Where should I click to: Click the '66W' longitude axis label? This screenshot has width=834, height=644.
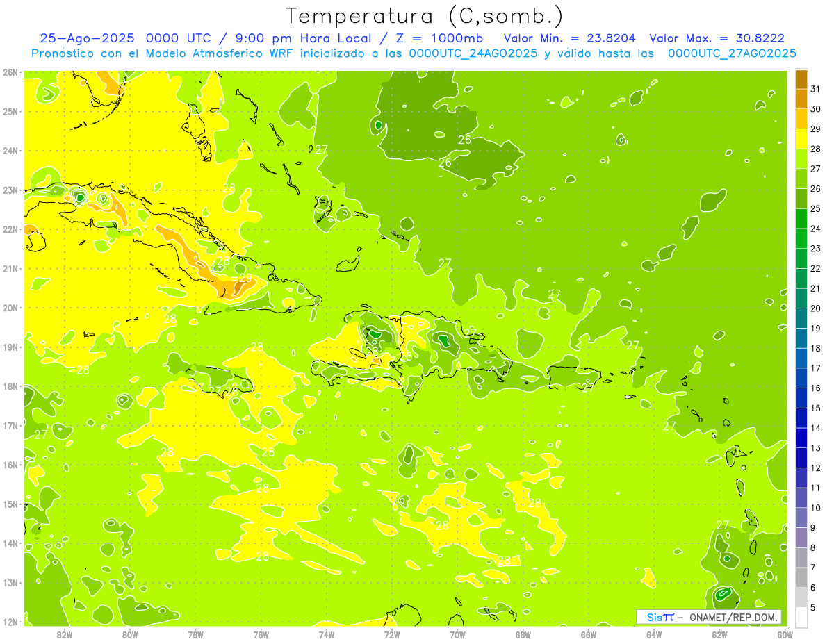589,634
